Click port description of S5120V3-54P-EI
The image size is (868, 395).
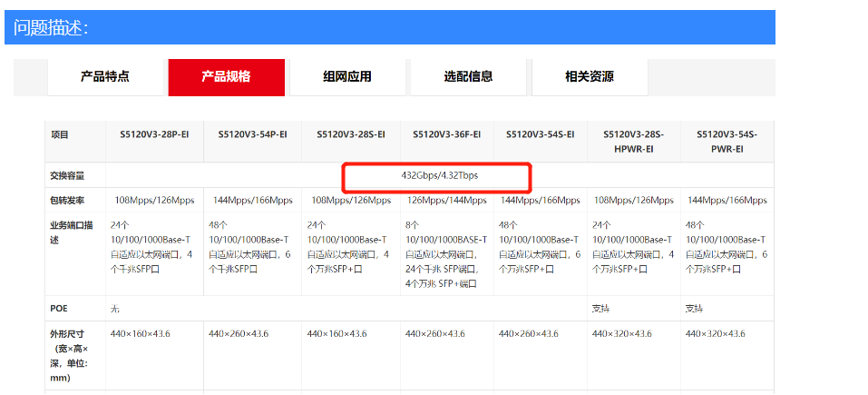(x=249, y=247)
